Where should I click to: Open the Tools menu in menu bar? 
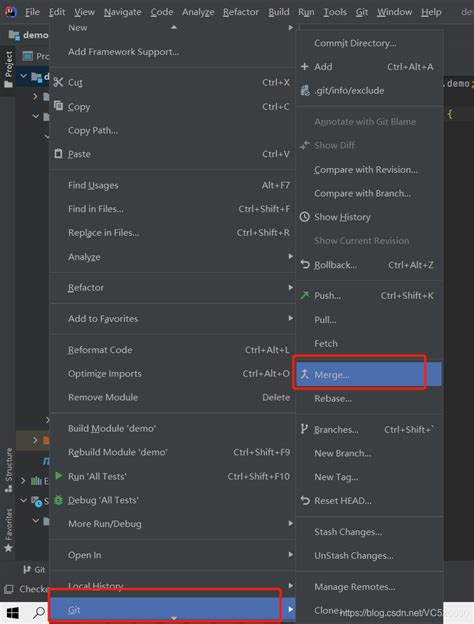335,12
